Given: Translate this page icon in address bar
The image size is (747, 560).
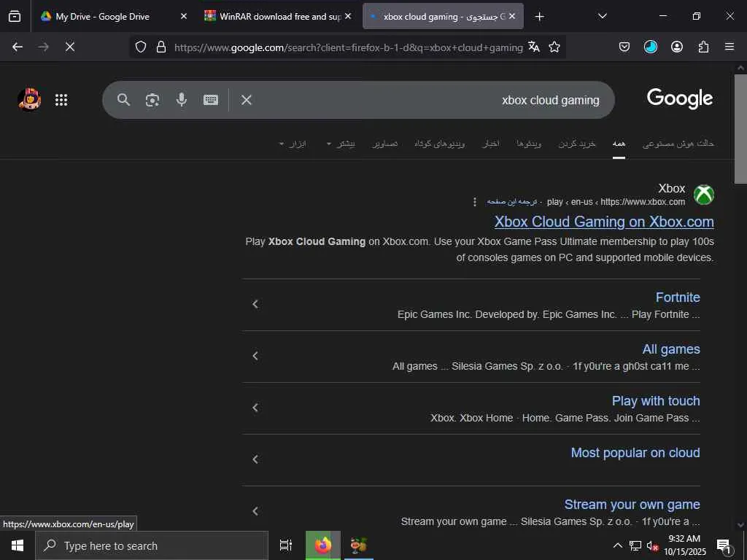Looking at the screenshot, I should pyautogui.click(x=534, y=47).
